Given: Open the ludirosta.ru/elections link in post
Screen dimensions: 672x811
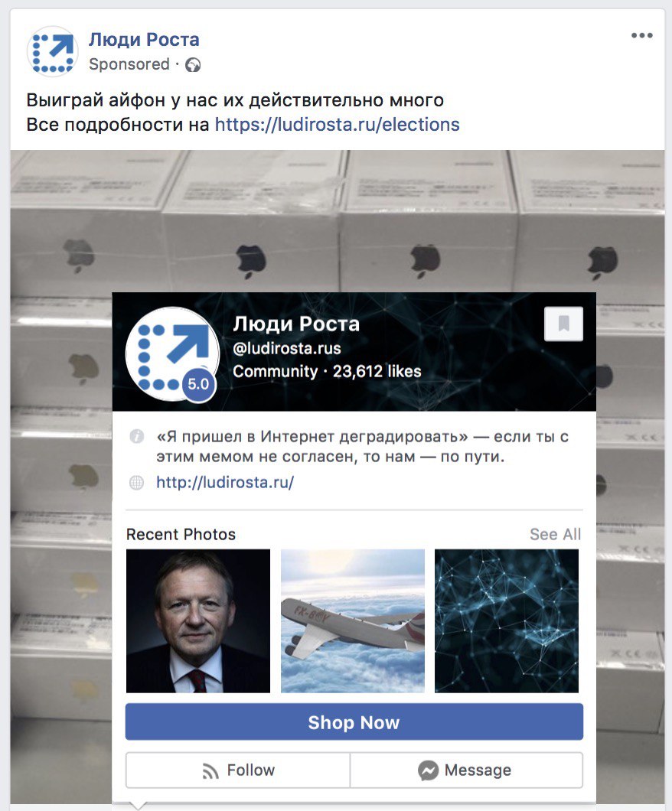Looking at the screenshot, I should pyautogui.click(x=338, y=125).
